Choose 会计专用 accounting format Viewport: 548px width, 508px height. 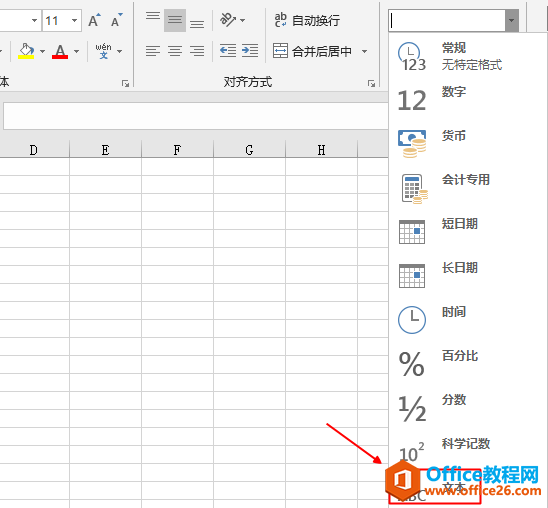pyautogui.click(x=468, y=188)
